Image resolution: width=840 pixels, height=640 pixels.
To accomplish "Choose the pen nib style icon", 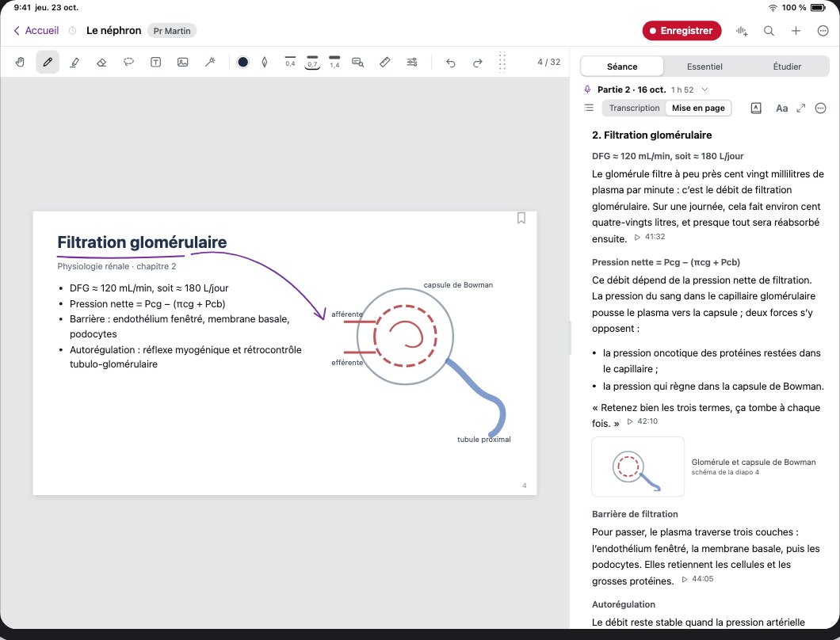I will point(265,62).
